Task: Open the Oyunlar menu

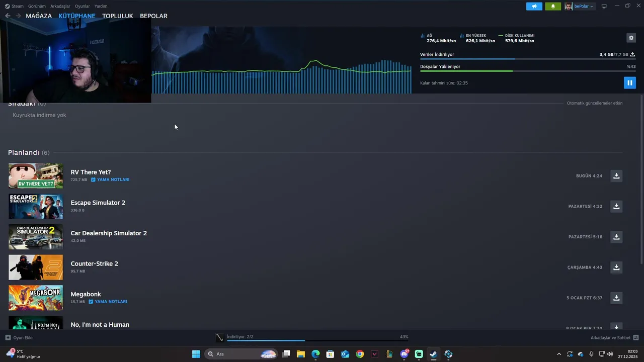Action: (82, 6)
